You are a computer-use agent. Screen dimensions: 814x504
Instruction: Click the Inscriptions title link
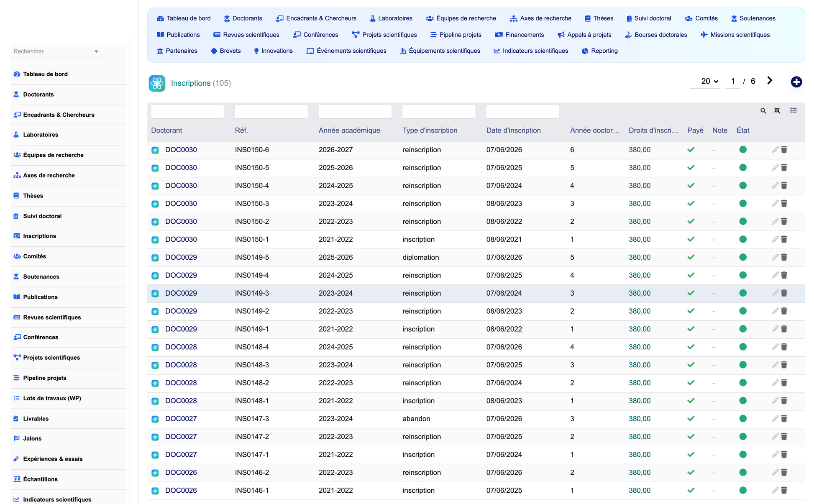[x=191, y=83]
